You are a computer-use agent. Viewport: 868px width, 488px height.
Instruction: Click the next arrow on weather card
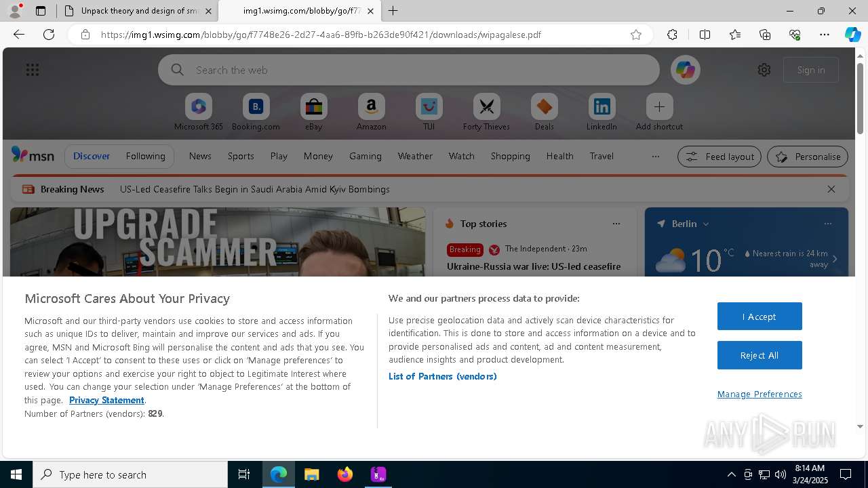835,259
